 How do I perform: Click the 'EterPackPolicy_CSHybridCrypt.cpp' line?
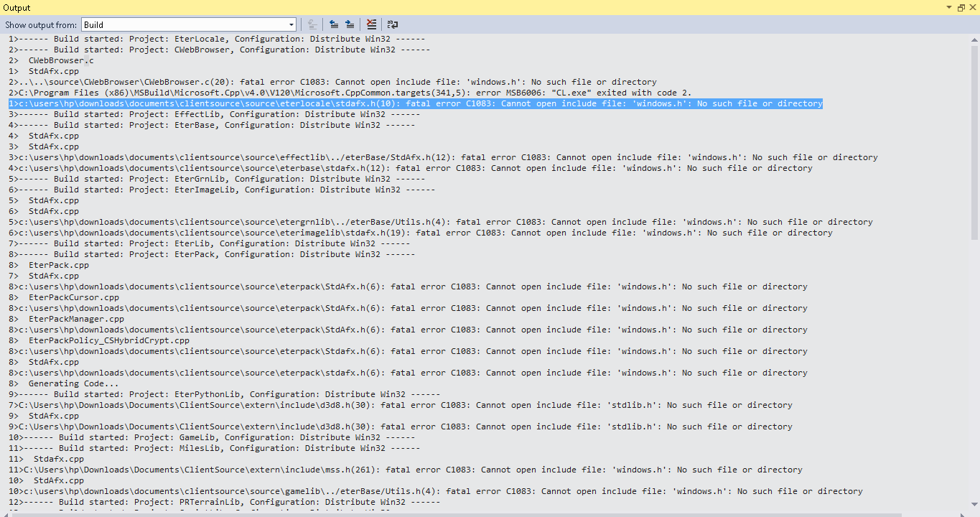[x=99, y=340]
